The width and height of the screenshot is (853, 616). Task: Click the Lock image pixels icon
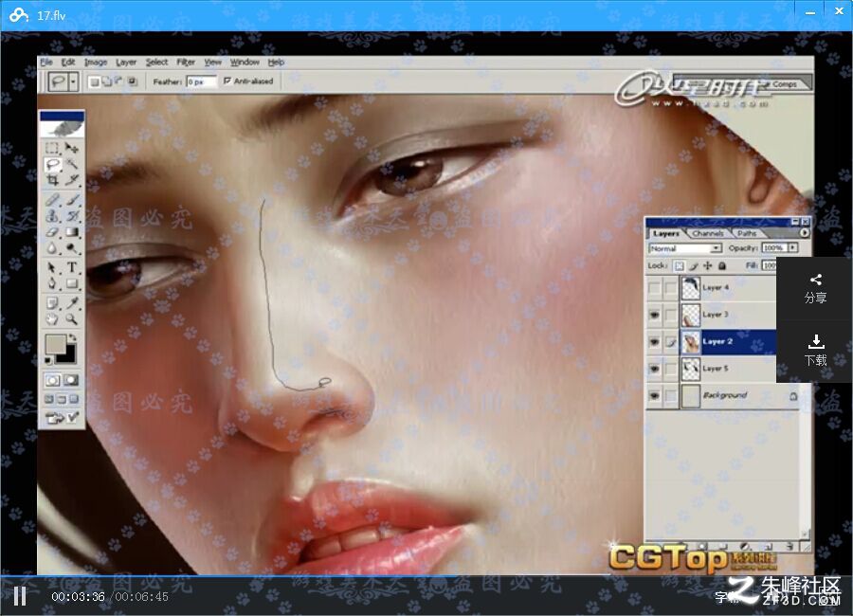(694, 266)
